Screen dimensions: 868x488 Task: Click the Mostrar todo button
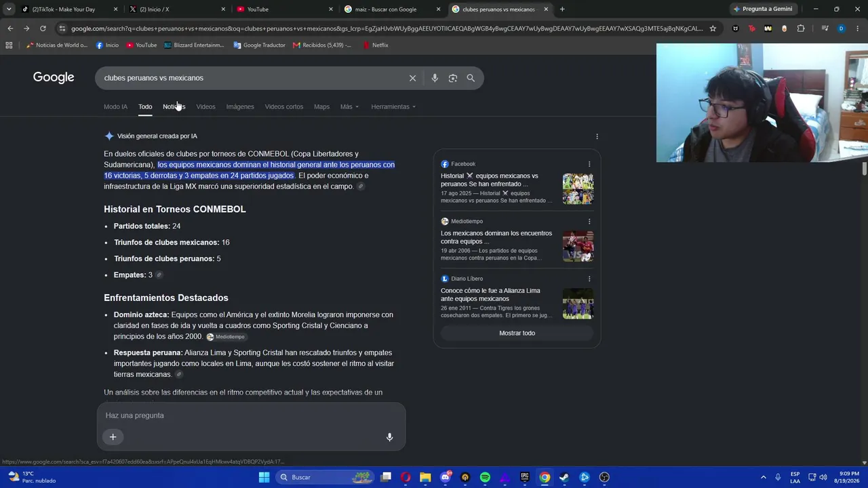click(x=517, y=333)
